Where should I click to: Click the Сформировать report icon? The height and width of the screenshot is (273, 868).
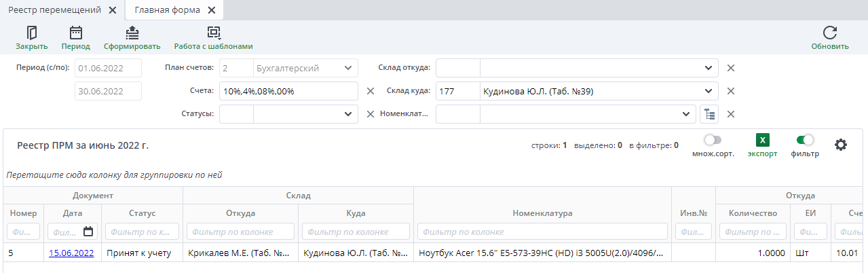pyautogui.click(x=132, y=33)
